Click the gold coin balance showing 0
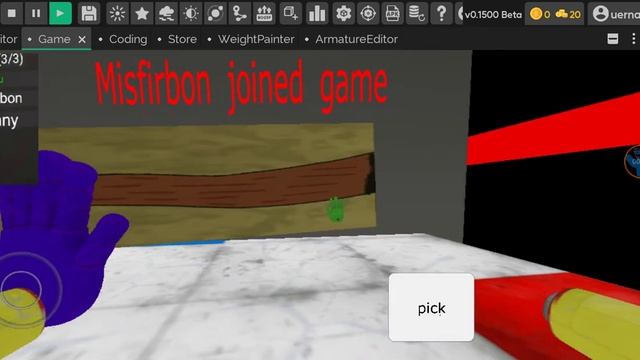 [x=540, y=14]
